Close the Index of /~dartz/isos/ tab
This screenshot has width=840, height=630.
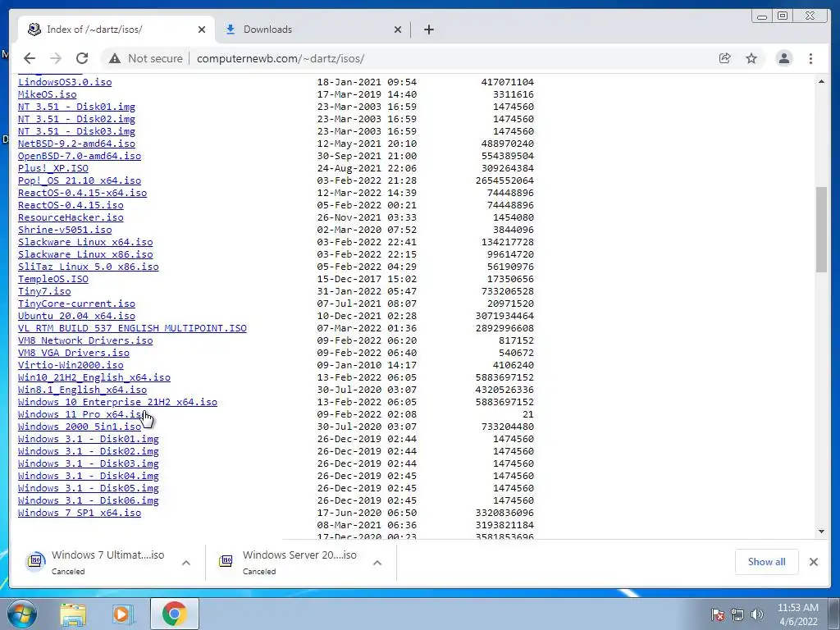(202, 30)
